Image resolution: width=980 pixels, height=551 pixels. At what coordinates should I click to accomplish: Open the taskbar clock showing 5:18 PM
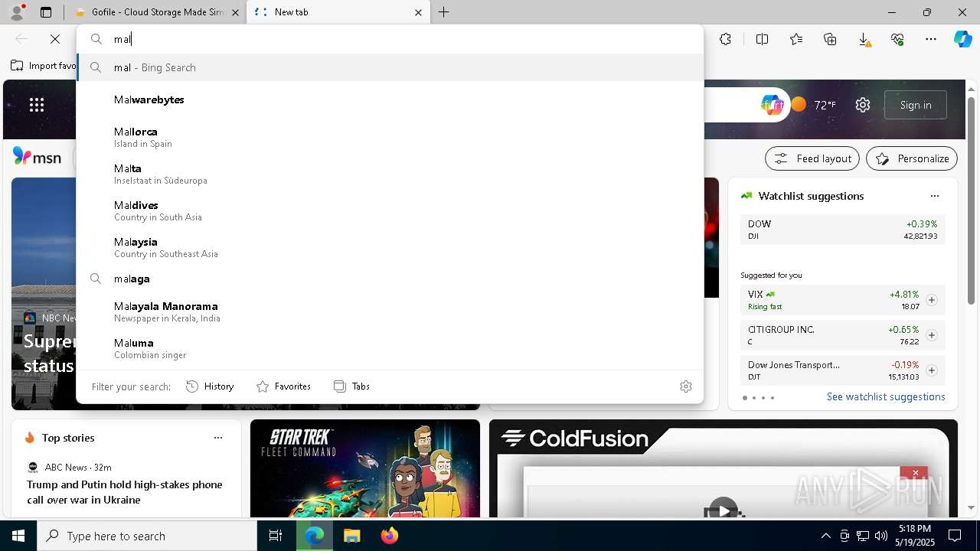[915, 536]
